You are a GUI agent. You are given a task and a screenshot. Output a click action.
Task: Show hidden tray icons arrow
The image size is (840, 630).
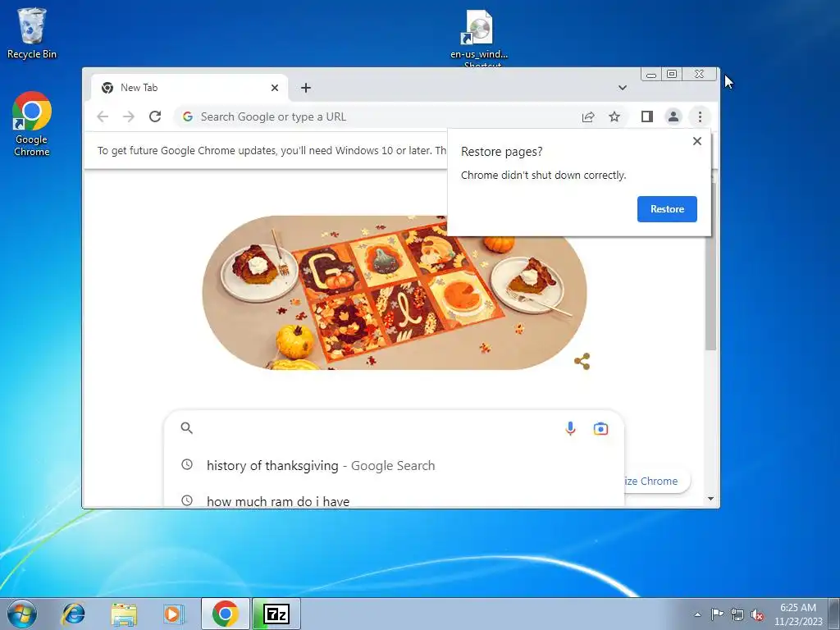[x=697, y=614]
